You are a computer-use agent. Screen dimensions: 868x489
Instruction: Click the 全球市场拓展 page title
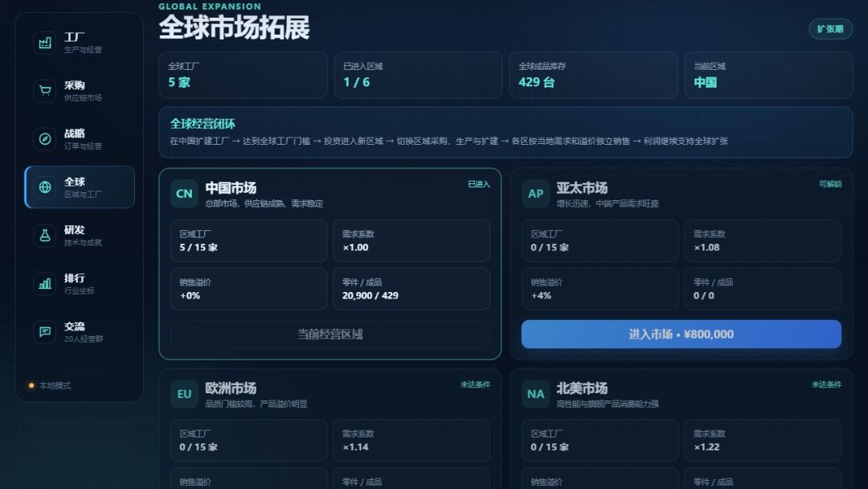click(x=234, y=27)
